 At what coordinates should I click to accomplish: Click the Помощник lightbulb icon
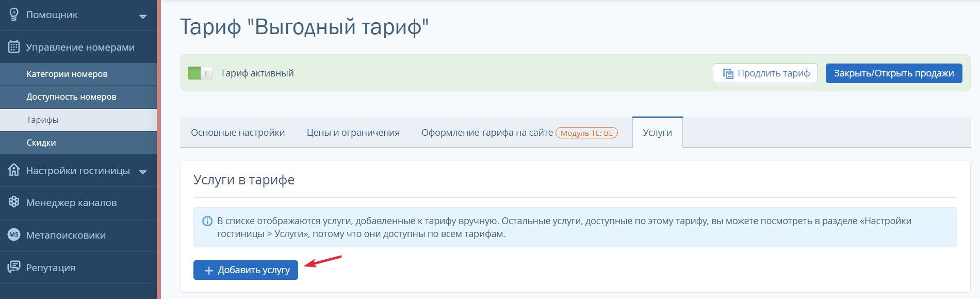point(14,14)
